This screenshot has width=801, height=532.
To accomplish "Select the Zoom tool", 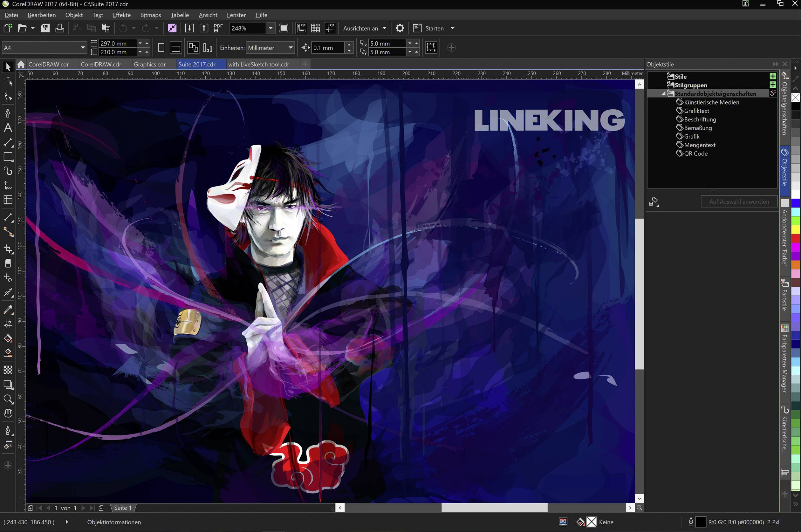I will pyautogui.click(x=8, y=399).
